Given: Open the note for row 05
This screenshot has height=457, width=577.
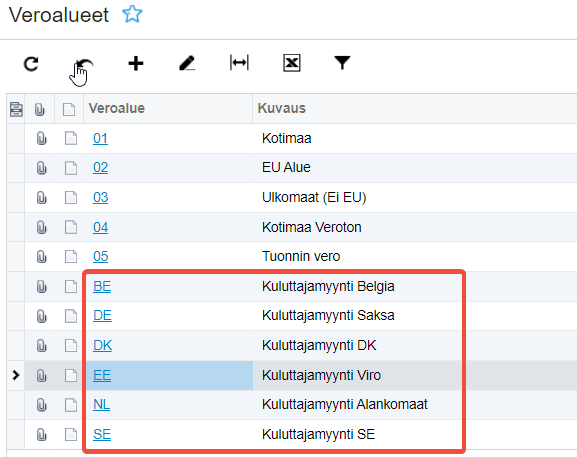Looking at the screenshot, I should click(71, 256).
